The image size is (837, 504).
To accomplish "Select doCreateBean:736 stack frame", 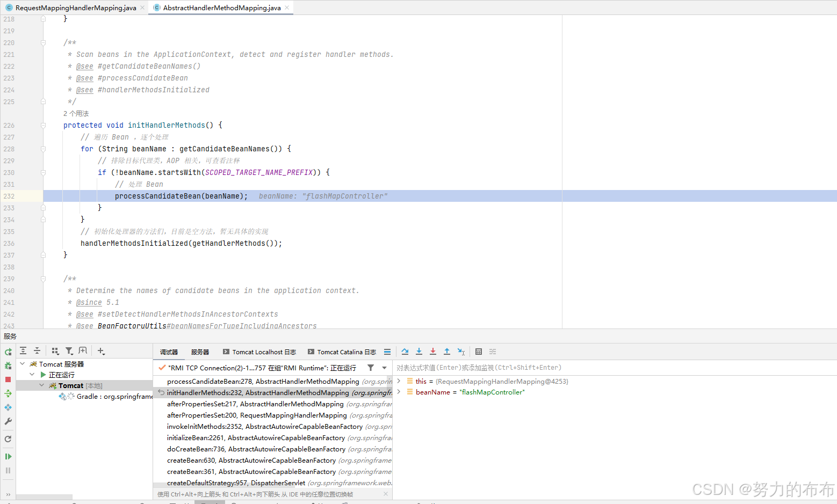I will (x=273, y=449).
